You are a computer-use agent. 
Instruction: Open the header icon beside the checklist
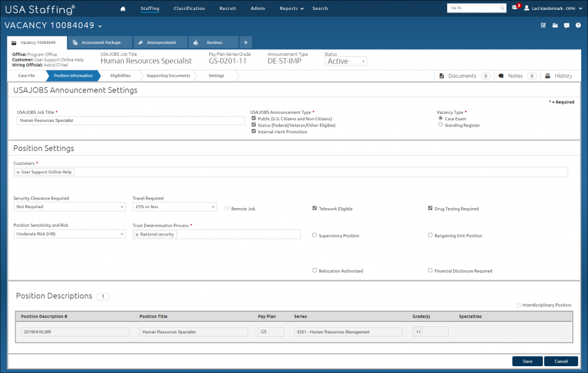[x=555, y=25]
